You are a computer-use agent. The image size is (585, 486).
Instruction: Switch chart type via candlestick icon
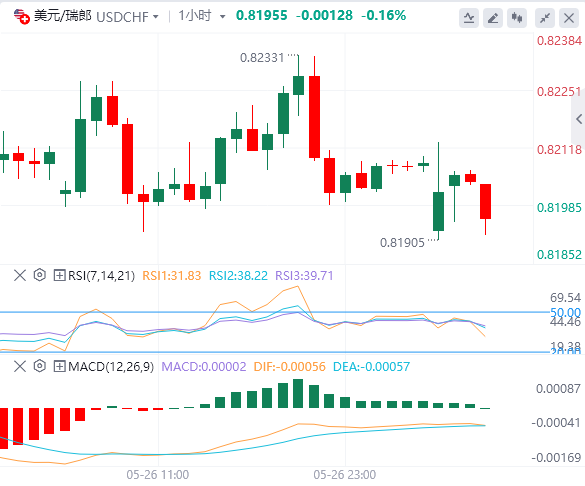[517, 18]
